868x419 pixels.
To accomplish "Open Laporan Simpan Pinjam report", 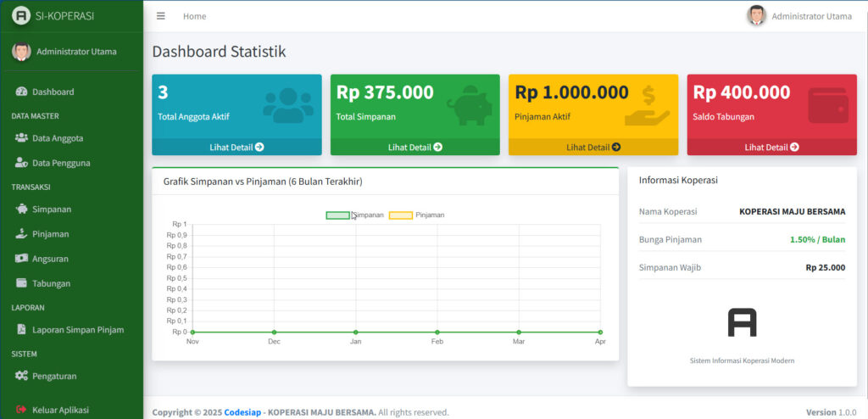I will 77,329.
